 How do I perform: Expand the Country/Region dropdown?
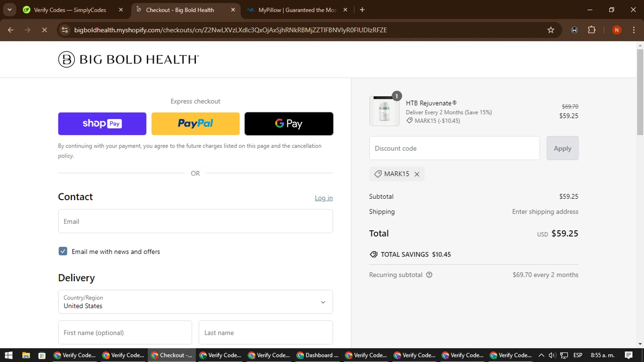click(x=195, y=302)
